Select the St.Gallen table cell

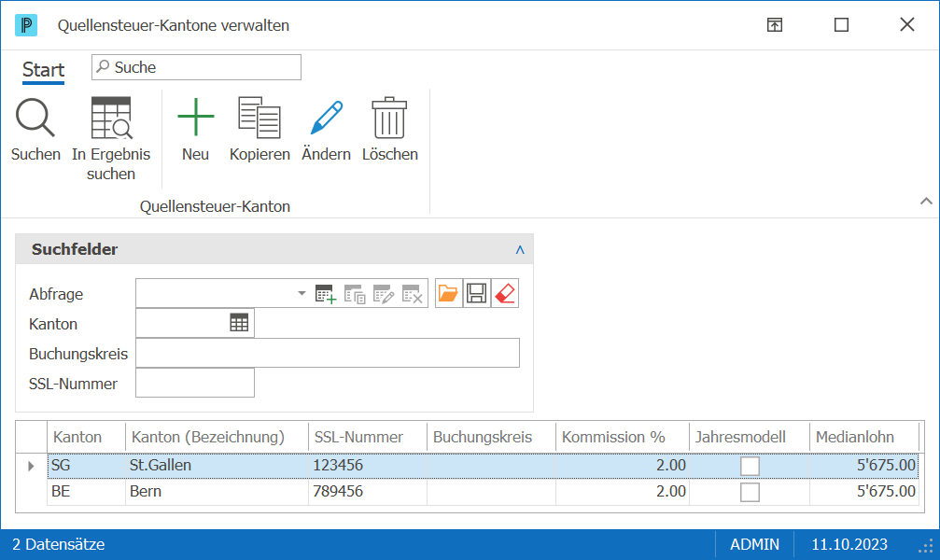click(217, 466)
